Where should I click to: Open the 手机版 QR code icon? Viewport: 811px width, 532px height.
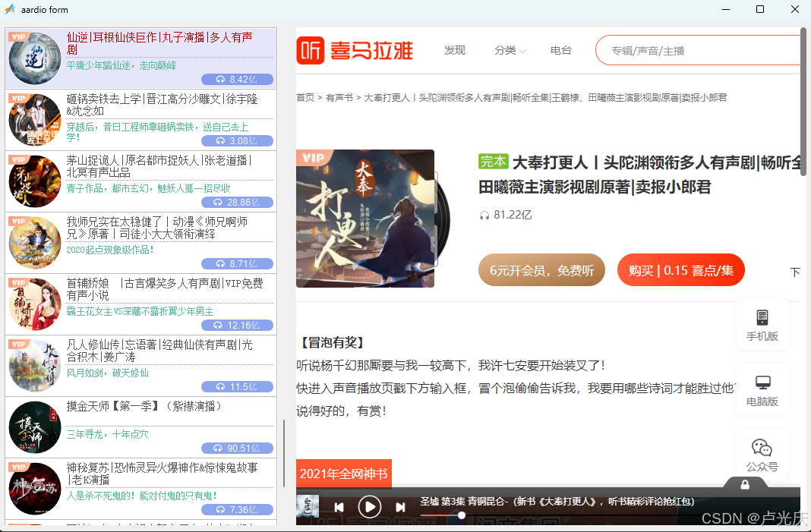(762, 316)
